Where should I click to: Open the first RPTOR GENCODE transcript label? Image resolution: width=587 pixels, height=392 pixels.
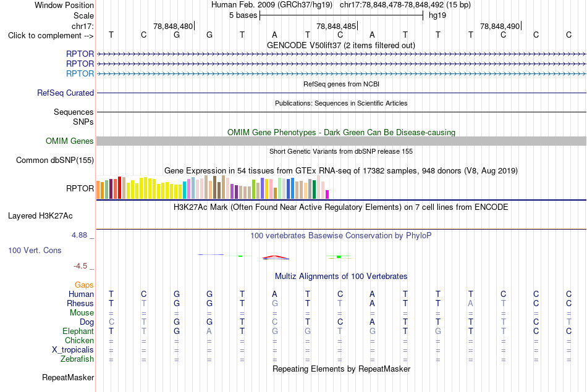click(x=80, y=54)
